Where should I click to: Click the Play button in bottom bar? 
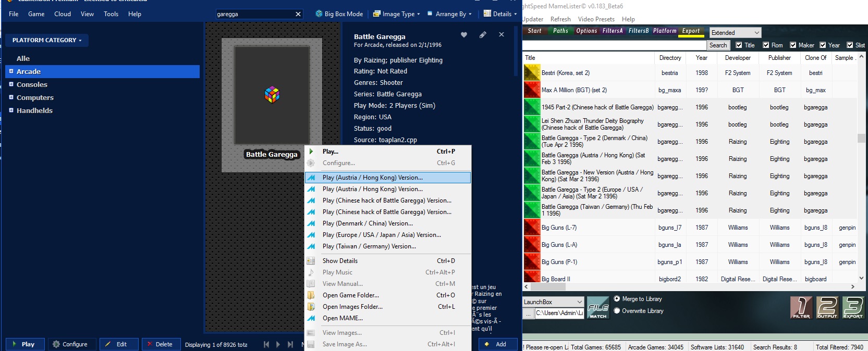(x=26, y=344)
